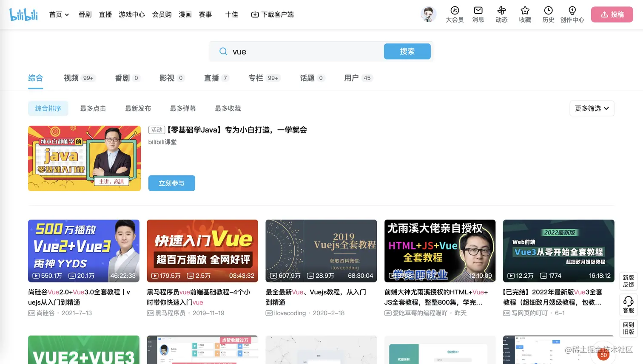Click UP icon beside ilovecoding
The image size is (643, 364).
(x=269, y=313)
